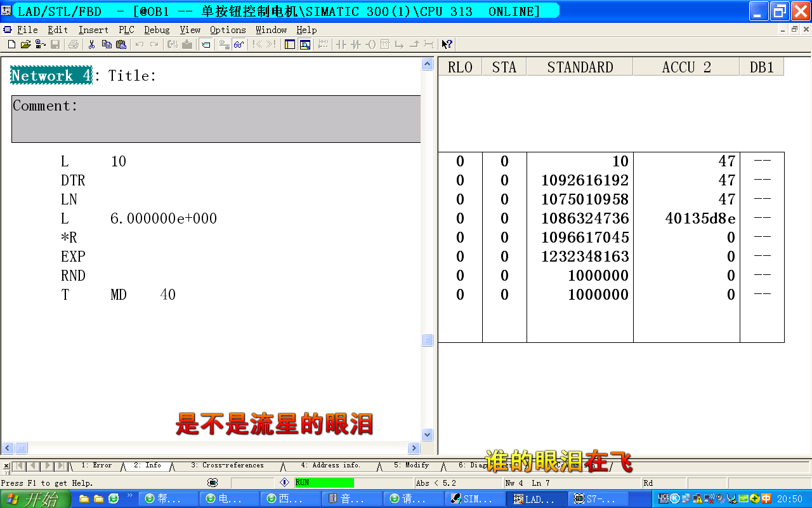Toggle the Overviews panel icon
The width and height of the screenshot is (812, 508).
coord(290,44)
